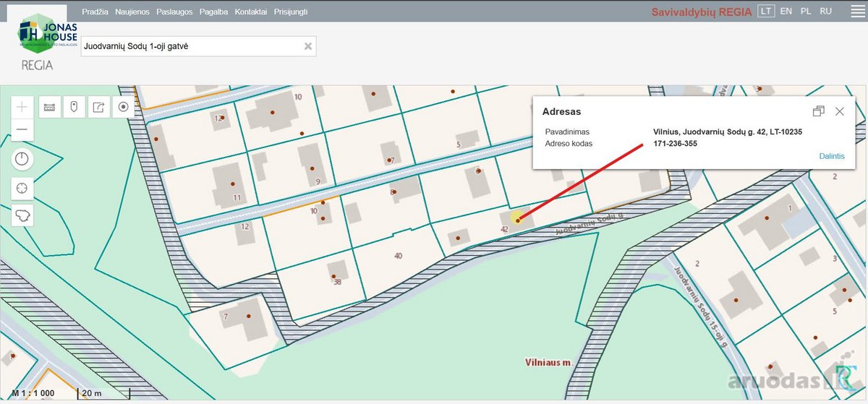
Task: Click the REGIA text under logo
Action: 37,65
